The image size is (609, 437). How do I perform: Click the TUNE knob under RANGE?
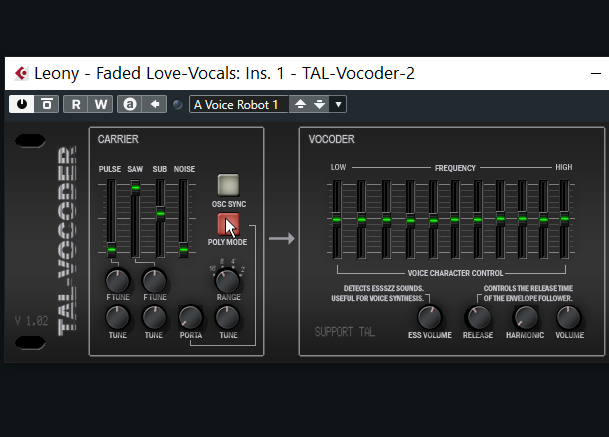click(227, 317)
